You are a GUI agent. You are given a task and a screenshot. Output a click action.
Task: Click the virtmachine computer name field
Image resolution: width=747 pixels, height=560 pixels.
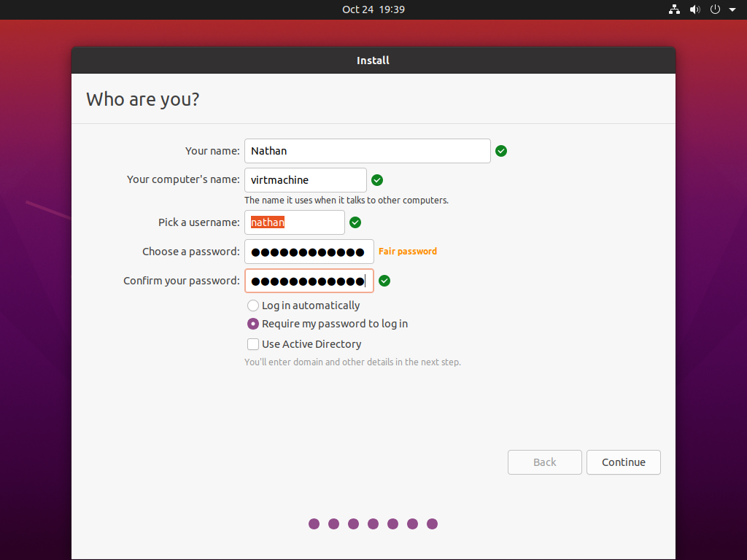[x=305, y=180]
